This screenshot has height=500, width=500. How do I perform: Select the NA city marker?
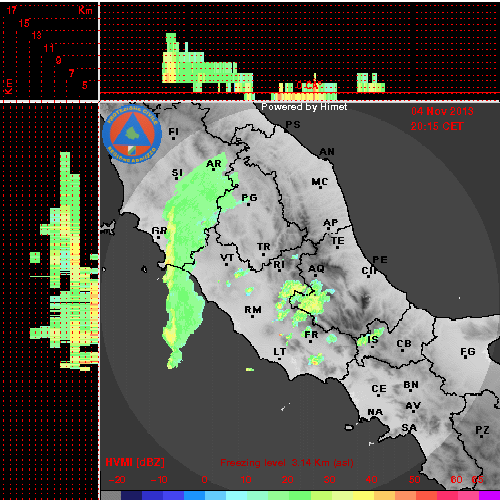375,413
